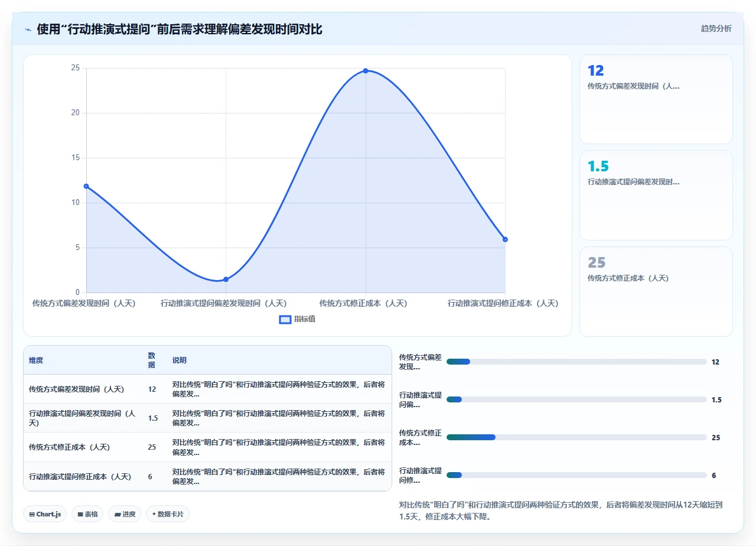This screenshot has width=756, height=546.
Task: Click the lightning icon beside the title
Action: pyautogui.click(x=28, y=29)
